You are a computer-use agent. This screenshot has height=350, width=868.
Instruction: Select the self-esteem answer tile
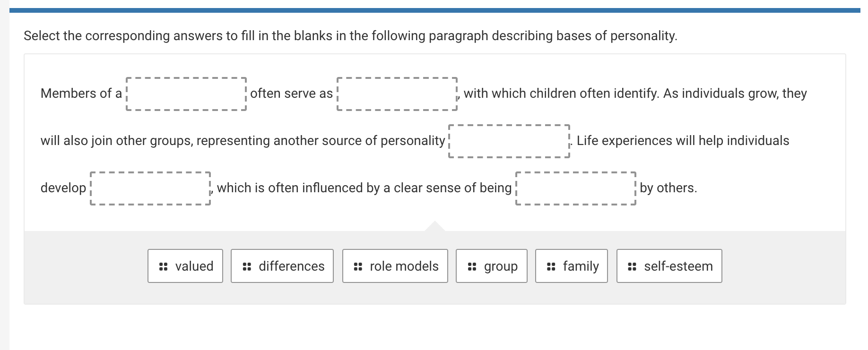pos(669,266)
